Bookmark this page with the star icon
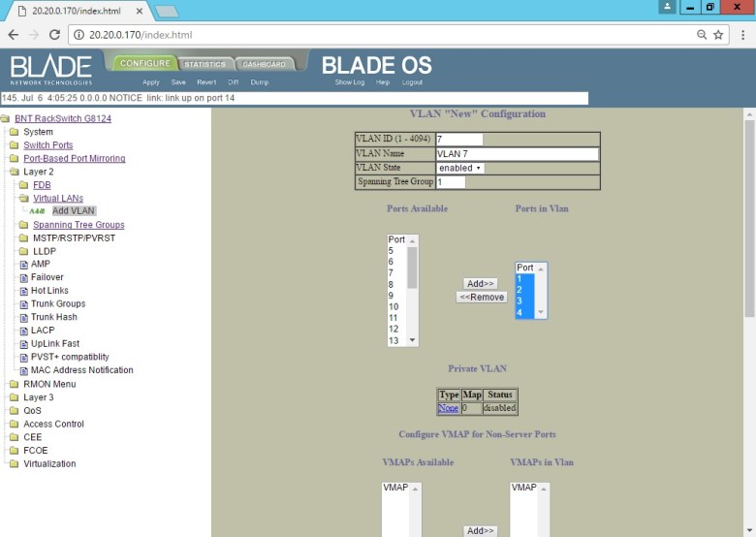Image resolution: width=756 pixels, height=537 pixels. (x=718, y=35)
